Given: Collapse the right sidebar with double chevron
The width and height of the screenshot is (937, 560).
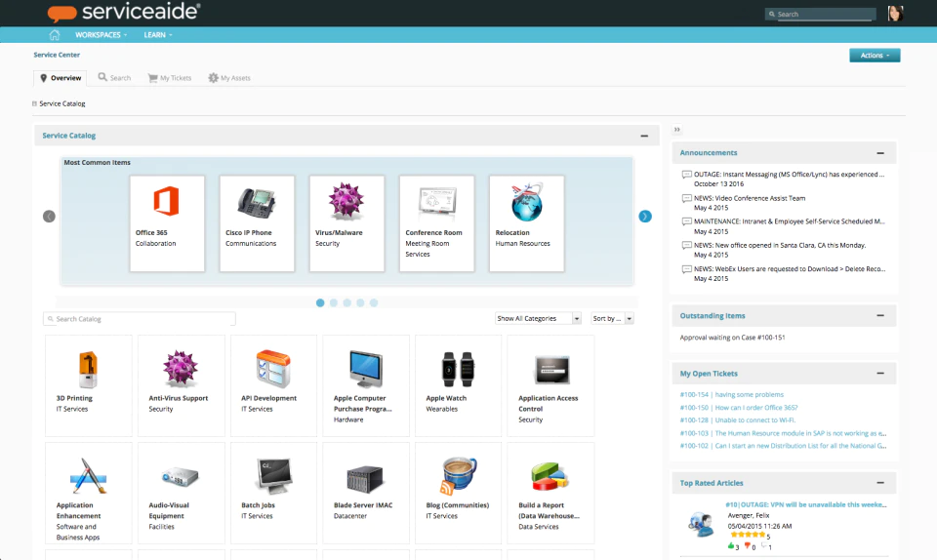Looking at the screenshot, I should 677,129.
